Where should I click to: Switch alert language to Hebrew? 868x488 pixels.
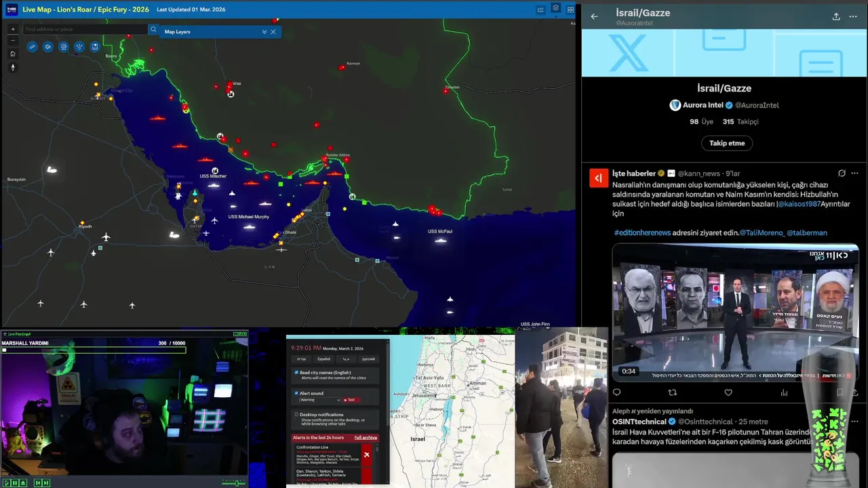tap(302, 359)
